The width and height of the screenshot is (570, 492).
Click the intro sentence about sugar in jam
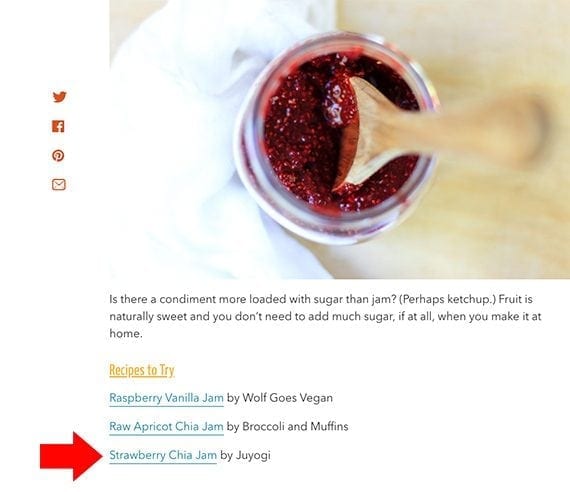(x=253, y=299)
